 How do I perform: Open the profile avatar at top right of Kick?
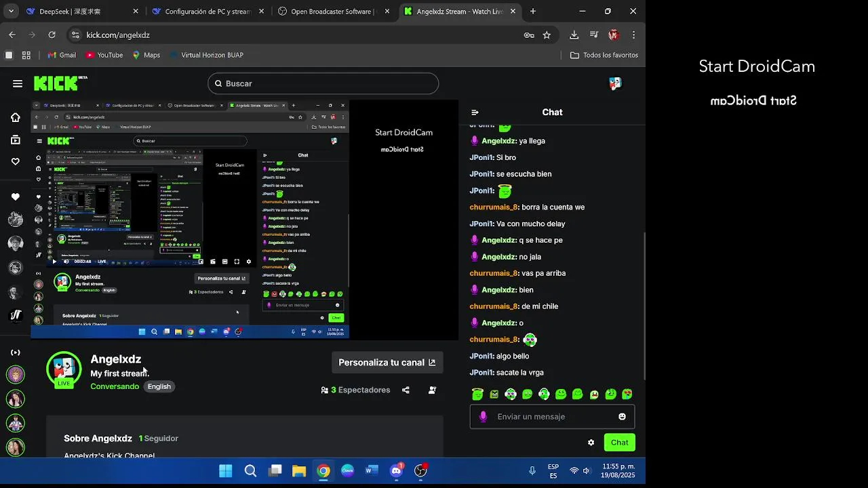[x=615, y=83]
